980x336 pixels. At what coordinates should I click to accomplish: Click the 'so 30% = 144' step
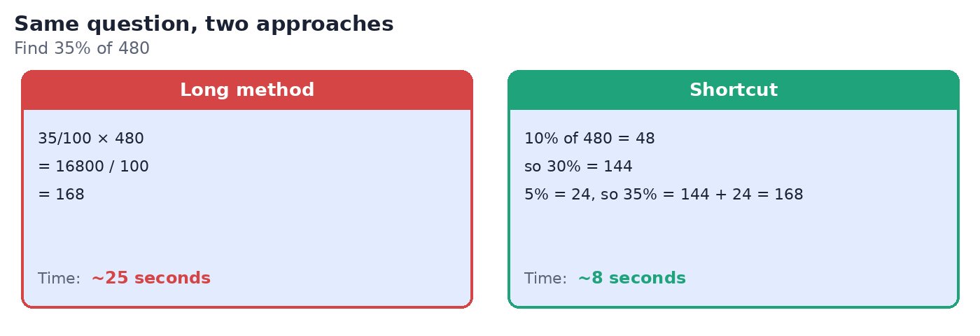578,167
